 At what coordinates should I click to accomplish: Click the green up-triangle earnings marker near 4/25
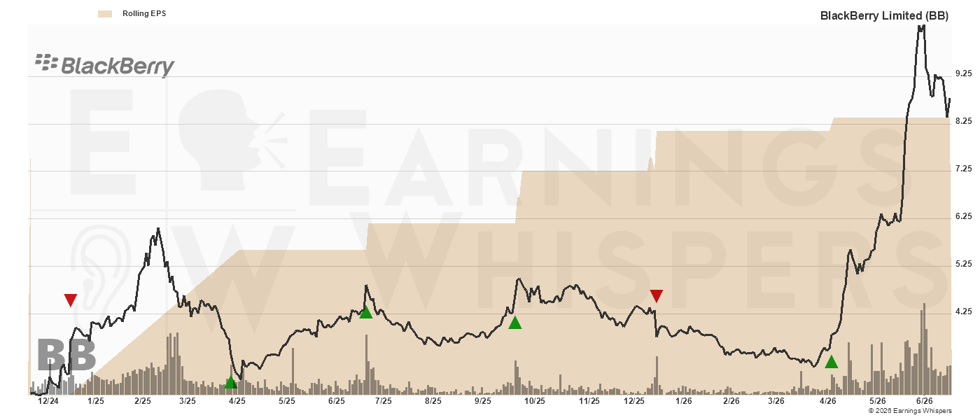tap(231, 382)
